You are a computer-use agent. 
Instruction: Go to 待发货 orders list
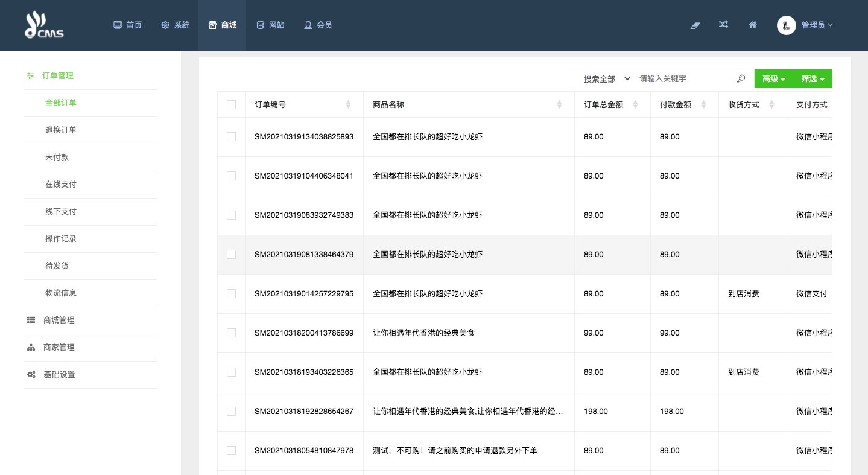click(57, 266)
